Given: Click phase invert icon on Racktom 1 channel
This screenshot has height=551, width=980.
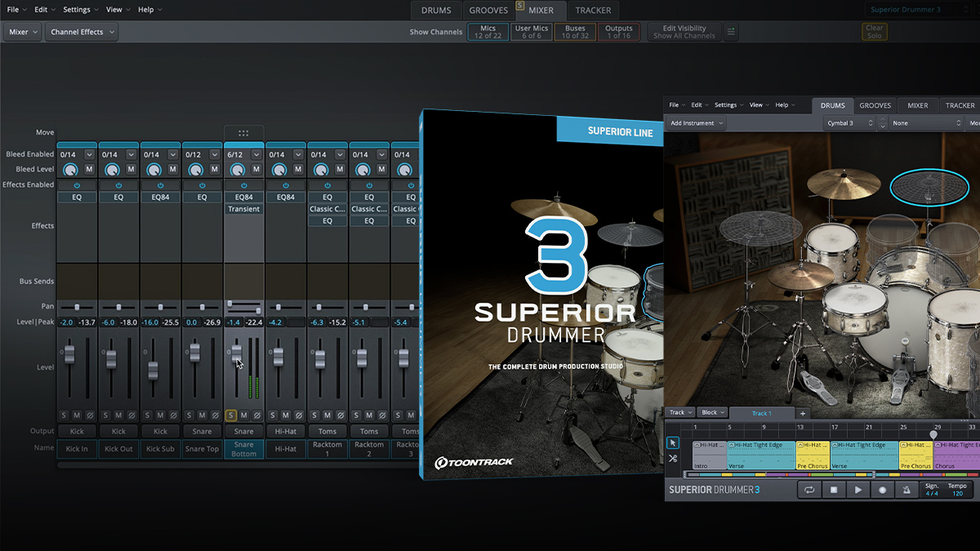Looking at the screenshot, I should point(340,415).
